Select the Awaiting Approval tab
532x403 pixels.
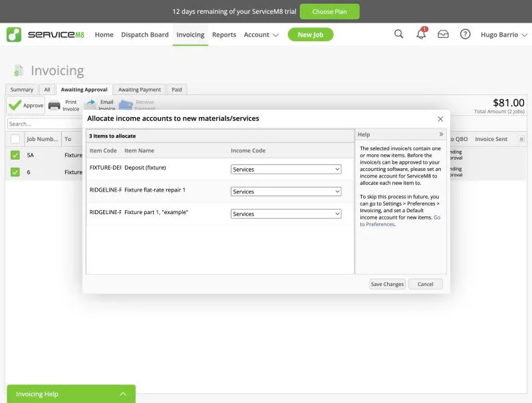pyautogui.click(x=84, y=90)
